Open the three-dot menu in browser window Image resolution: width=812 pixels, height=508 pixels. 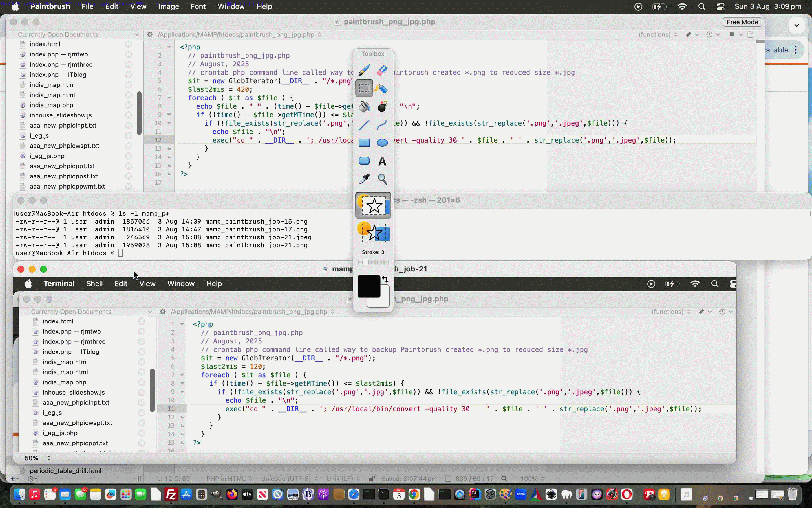click(796, 50)
